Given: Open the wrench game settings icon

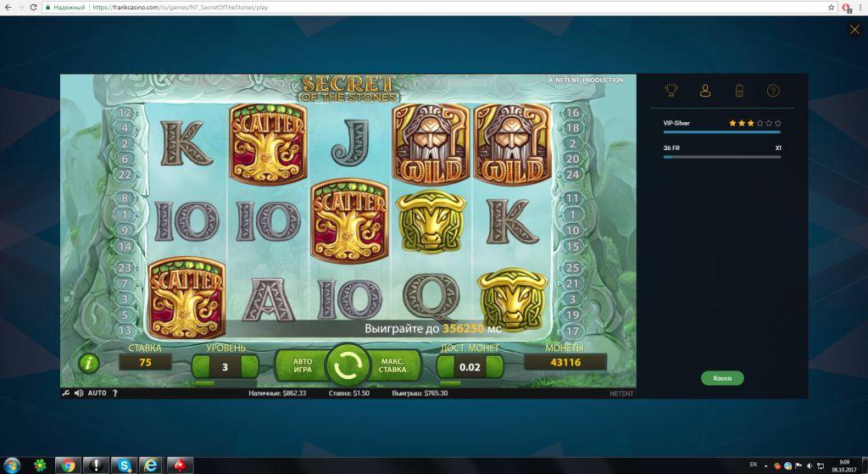Looking at the screenshot, I should tap(65, 393).
